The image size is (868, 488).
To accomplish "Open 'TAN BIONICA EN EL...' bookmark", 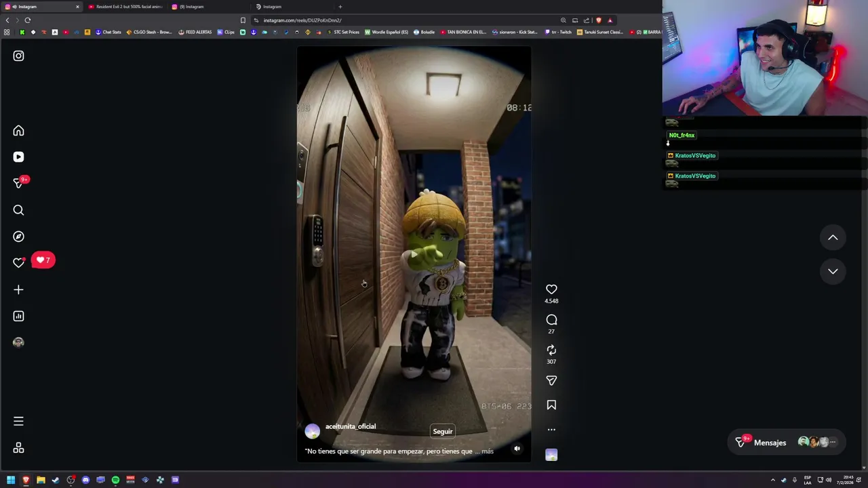I will (x=464, y=32).
